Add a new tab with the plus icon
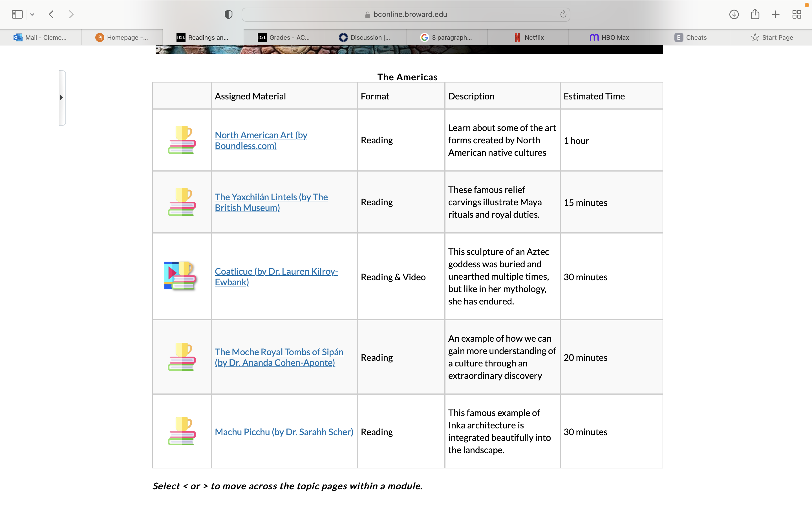This screenshot has height=507, width=812. click(x=776, y=14)
